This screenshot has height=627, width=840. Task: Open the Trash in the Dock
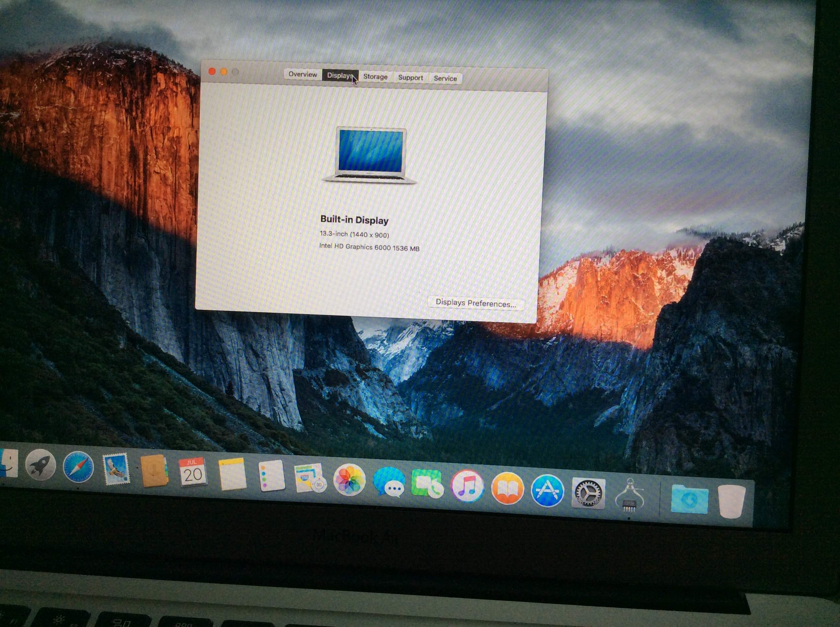[731, 501]
